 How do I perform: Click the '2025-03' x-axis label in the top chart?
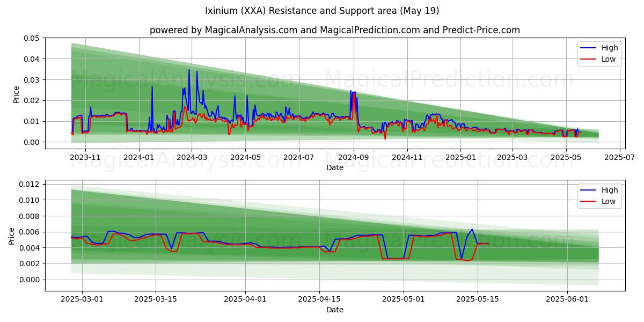point(512,158)
